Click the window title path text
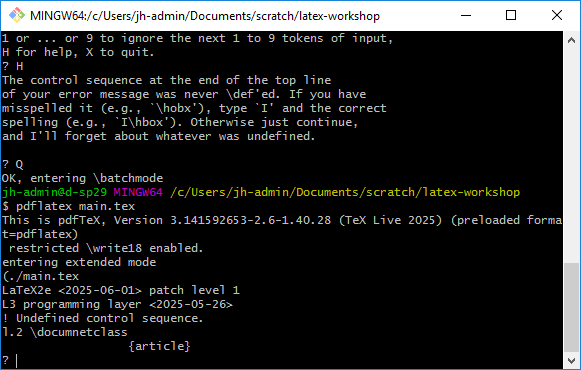The width and height of the screenshot is (581, 370). 205,16
